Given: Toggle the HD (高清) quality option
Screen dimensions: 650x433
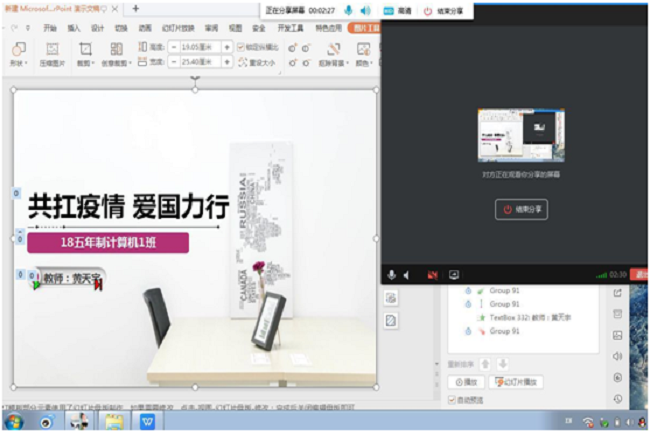Looking at the screenshot, I should [394, 10].
